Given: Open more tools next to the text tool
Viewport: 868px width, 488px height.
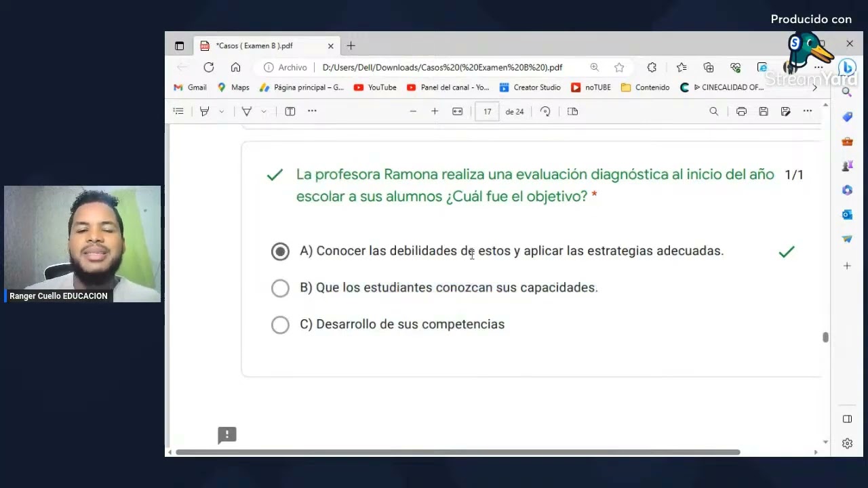Looking at the screenshot, I should (312, 111).
